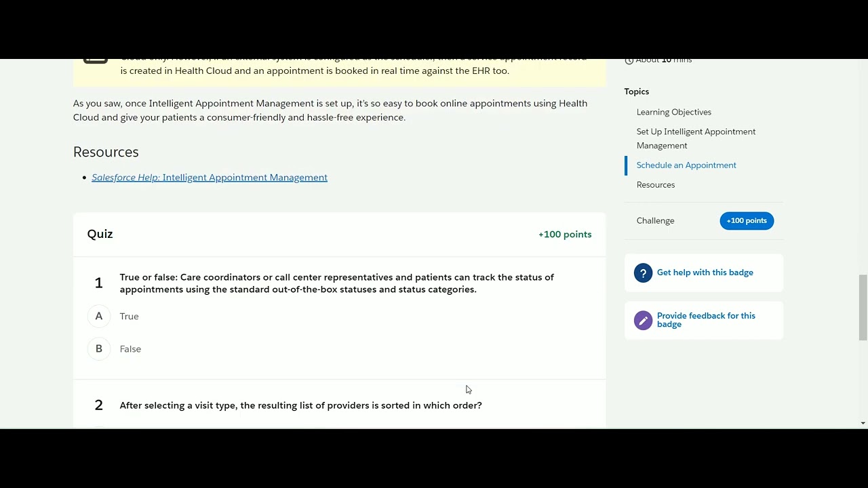Jump to Set Up Intelligent Appointment Management topic

click(696, 138)
